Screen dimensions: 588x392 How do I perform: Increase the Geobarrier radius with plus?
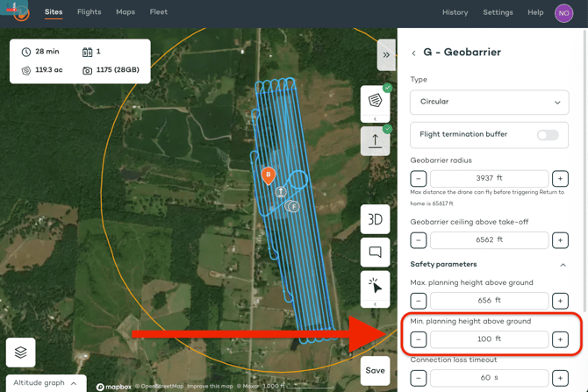pyautogui.click(x=560, y=179)
